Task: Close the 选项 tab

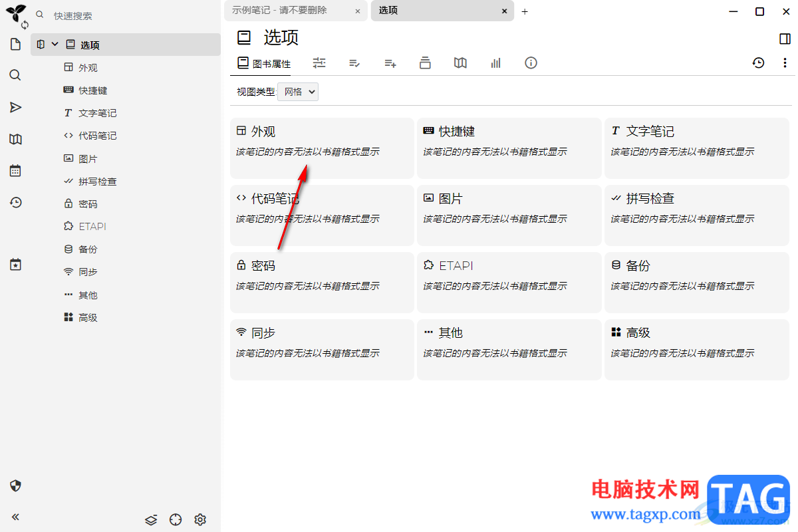Action: click(504, 11)
